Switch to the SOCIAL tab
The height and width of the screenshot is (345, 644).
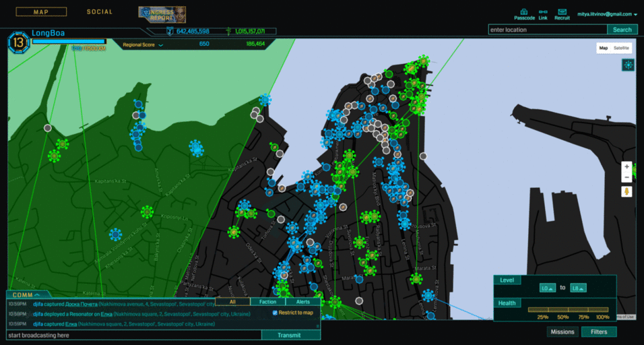point(100,12)
